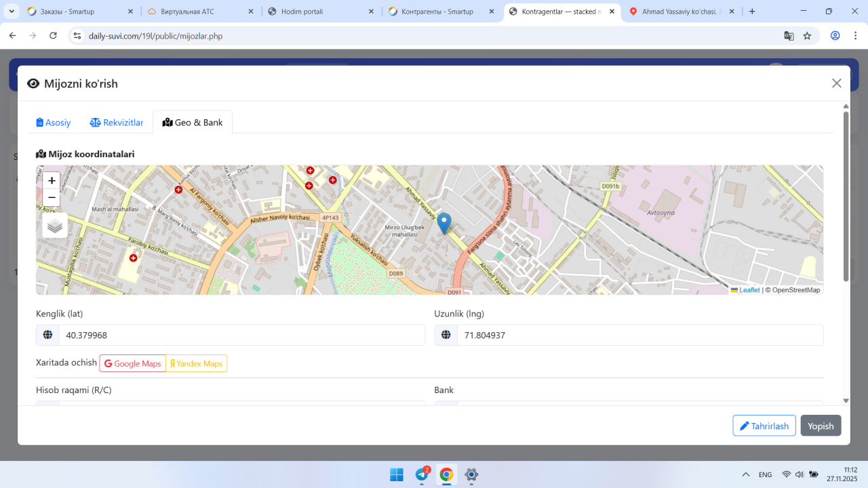Bookmark this page with star icon
The image size is (868, 488).
point(807,36)
